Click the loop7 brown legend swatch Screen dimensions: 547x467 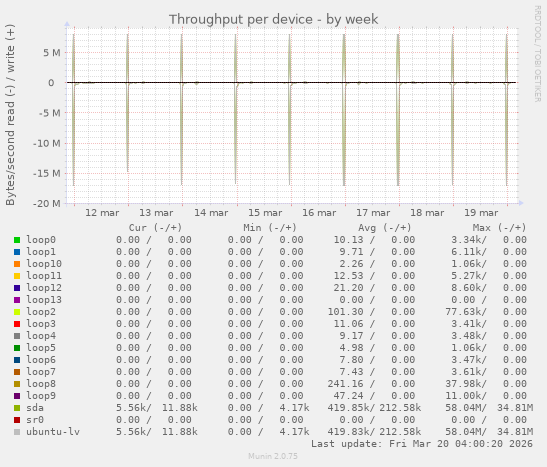pyautogui.click(x=17, y=372)
